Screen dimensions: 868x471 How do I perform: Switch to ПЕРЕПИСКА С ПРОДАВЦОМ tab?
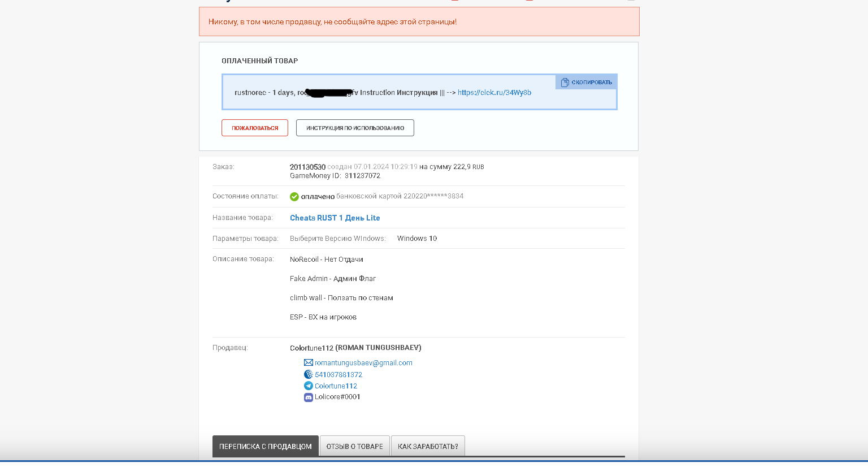click(266, 446)
